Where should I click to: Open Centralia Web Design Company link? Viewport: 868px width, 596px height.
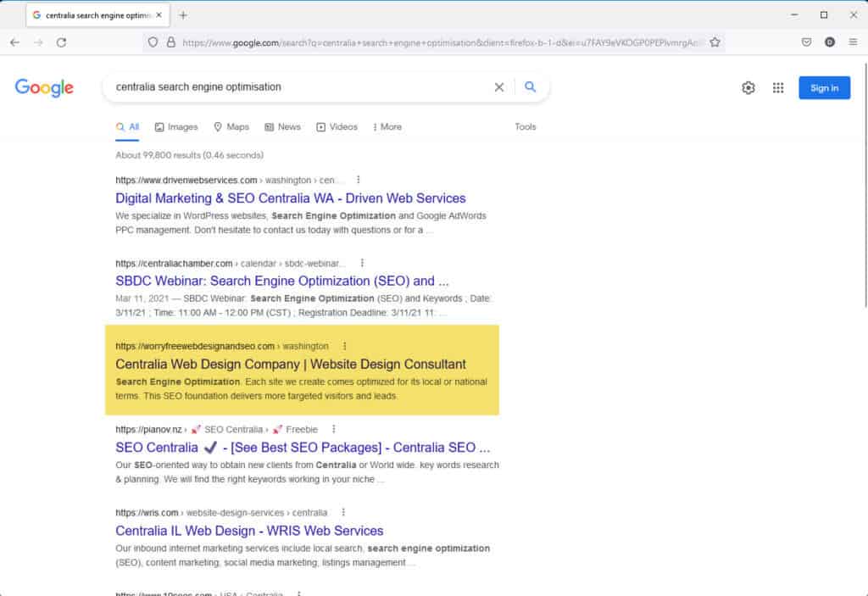[x=291, y=364]
